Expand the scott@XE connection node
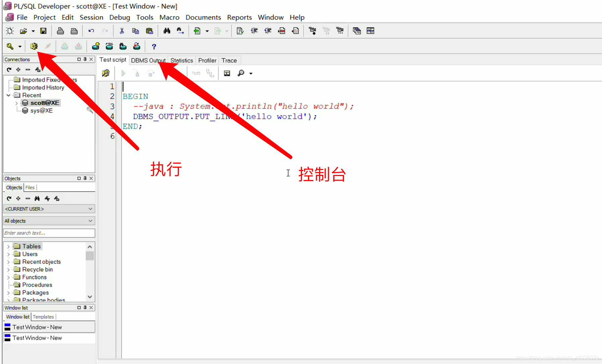The width and height of the screenshot is (602, 364). pyautogui.click(x=16, y=103)
